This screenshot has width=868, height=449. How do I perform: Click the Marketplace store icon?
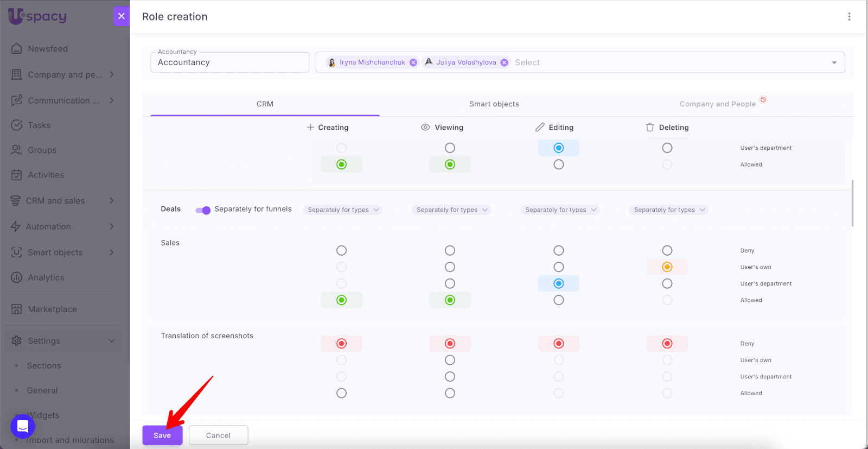[17, 309]
